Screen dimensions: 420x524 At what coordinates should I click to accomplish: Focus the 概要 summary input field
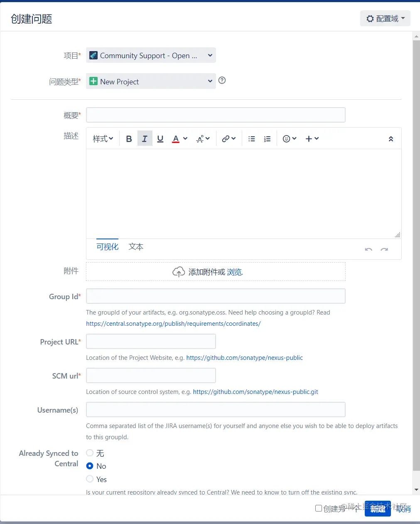pyautogui.click(x=216, y=115)
